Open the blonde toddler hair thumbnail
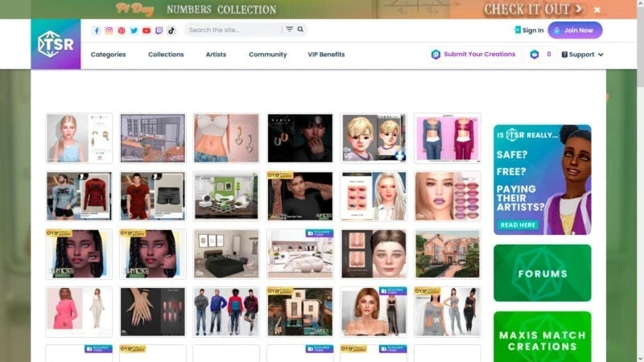The image size is (644, 362). pos(374,138)
